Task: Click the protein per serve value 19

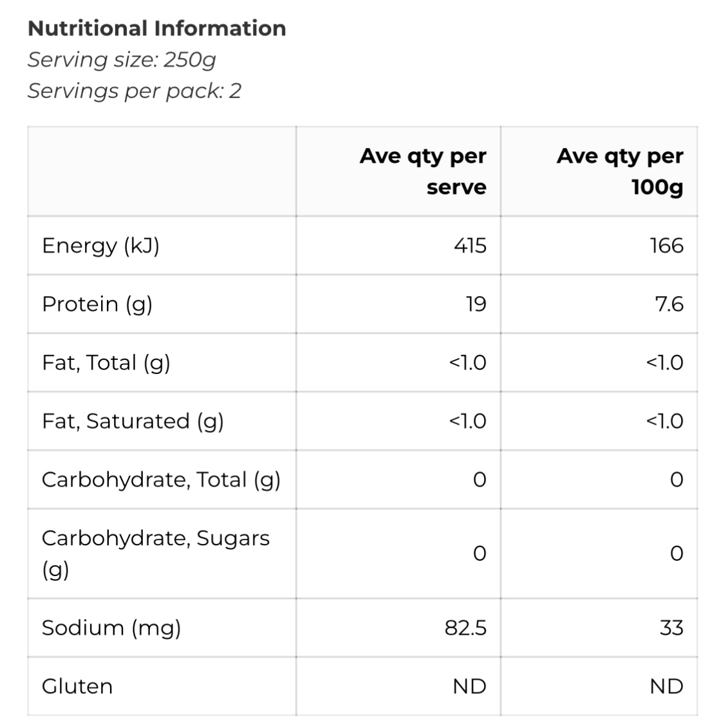Action: [476, 304]
